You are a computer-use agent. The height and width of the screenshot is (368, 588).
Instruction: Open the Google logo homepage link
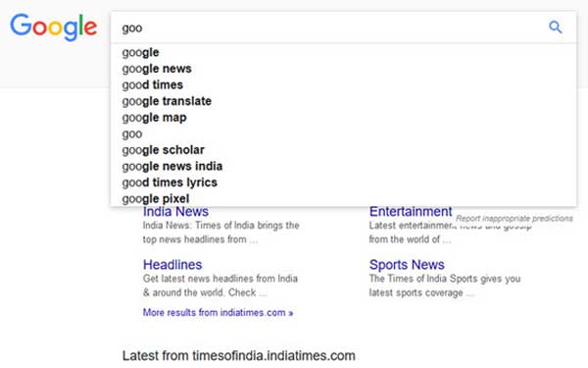coord(54,27)
